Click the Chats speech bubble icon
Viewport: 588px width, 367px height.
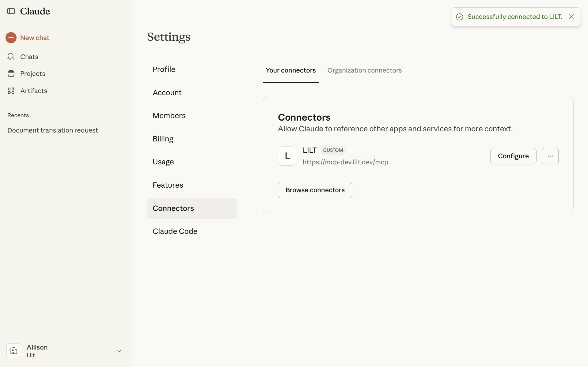[x=11, y=57]
